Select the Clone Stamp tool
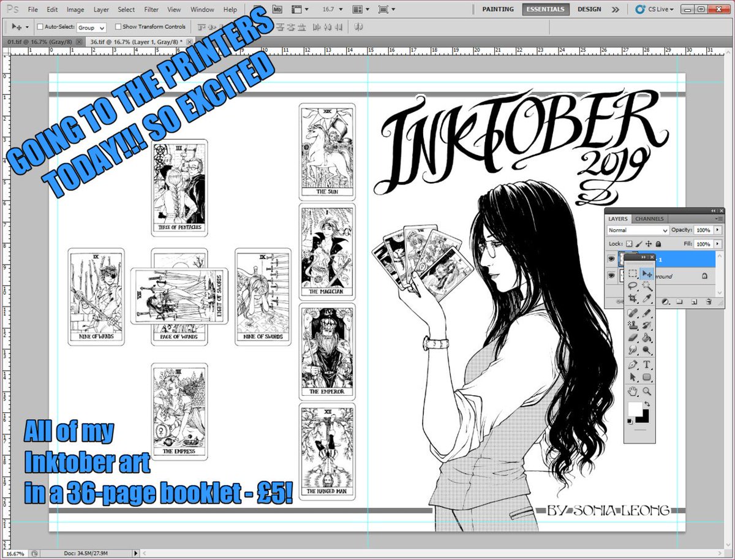735x560 pixels. pos(633,325)
